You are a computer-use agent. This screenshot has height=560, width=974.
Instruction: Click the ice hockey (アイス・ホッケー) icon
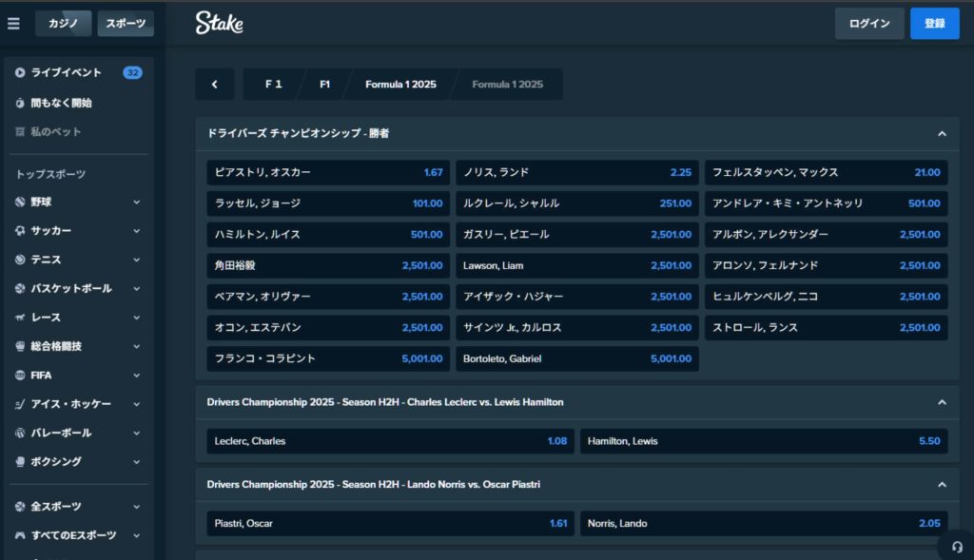[20, 404]
